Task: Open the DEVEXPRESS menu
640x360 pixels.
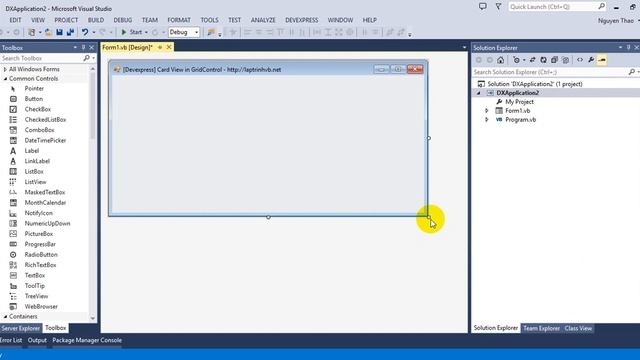Action: pos(302,20)
